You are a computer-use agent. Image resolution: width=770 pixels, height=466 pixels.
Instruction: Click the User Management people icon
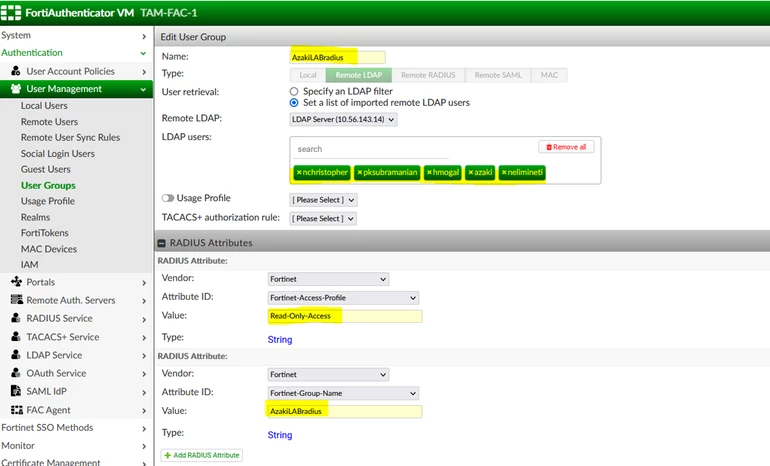point(16,88)
